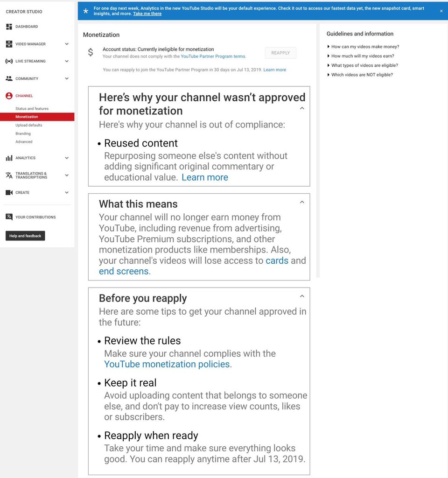The width and height of the screenshot is (448, 478).
Task: Expand the Community menu chevron
Action: [x=67, y=78]
